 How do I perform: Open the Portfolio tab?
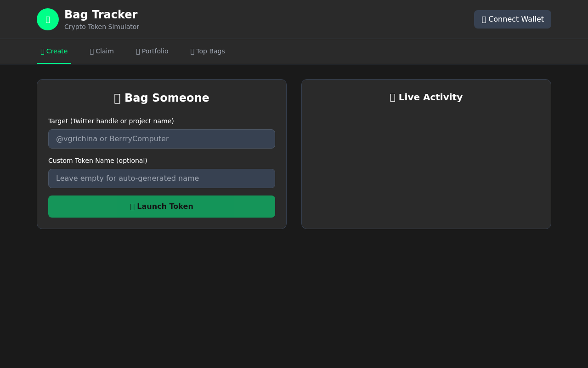point(152,51)
